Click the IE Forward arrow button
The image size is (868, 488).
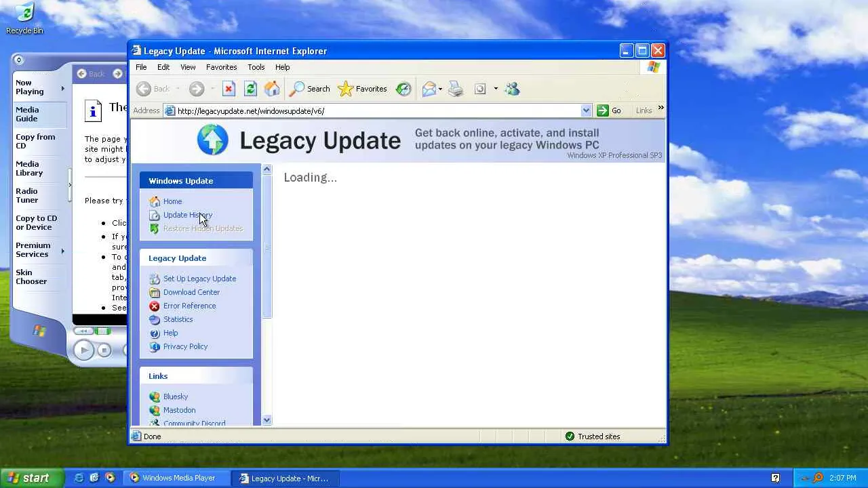[x=197, y=89]
